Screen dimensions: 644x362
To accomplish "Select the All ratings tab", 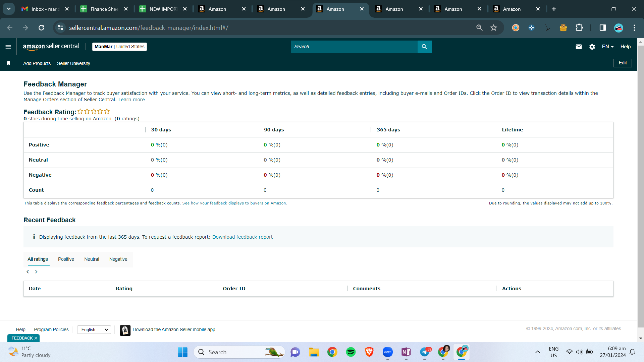I will pyautogui.click(x=38, y=259).
